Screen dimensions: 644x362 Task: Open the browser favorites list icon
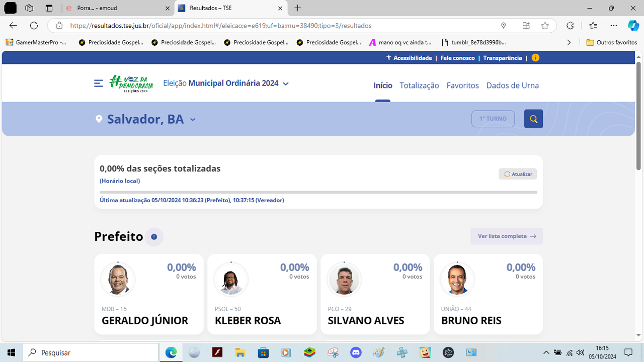click(593, 26)
